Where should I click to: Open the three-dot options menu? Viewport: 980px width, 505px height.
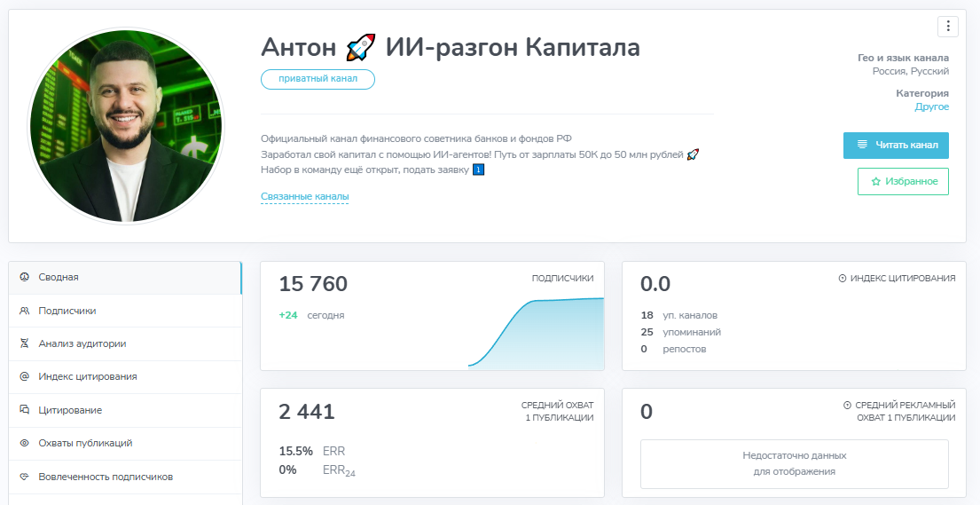click(x=948, y=27)
